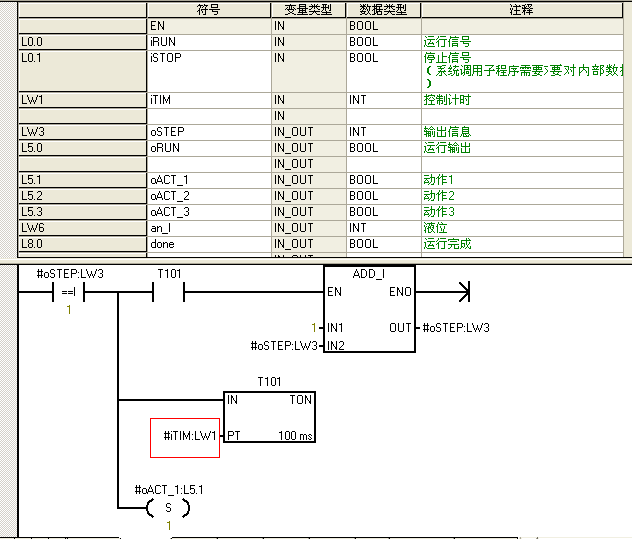Click the IN1 operand value 1
Screen dimensions: 632x539
314,328
